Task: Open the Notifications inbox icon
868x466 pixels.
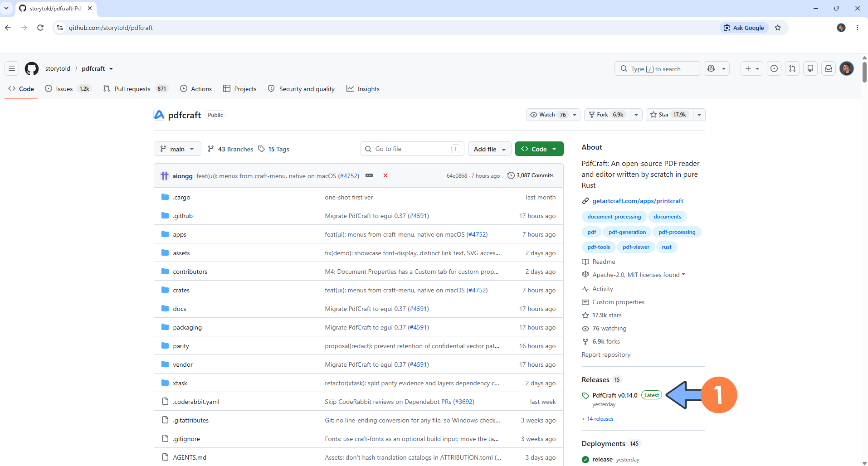Action: pos(829,68)
